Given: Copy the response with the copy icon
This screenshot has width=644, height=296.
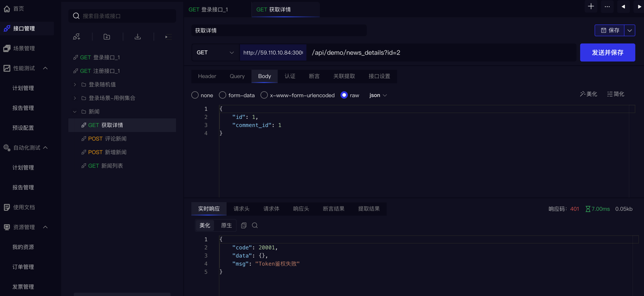Looking at the screenshot, I should point(244,226).
